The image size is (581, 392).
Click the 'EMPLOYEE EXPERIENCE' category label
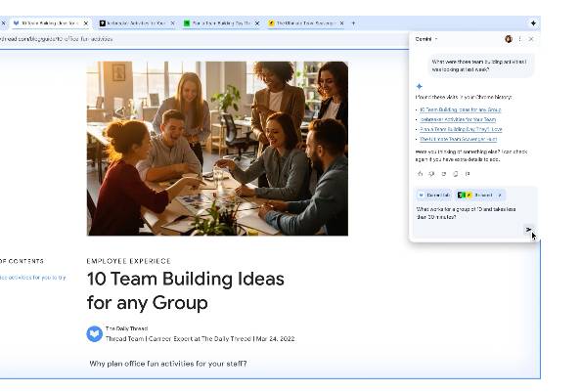click(128, 261)
